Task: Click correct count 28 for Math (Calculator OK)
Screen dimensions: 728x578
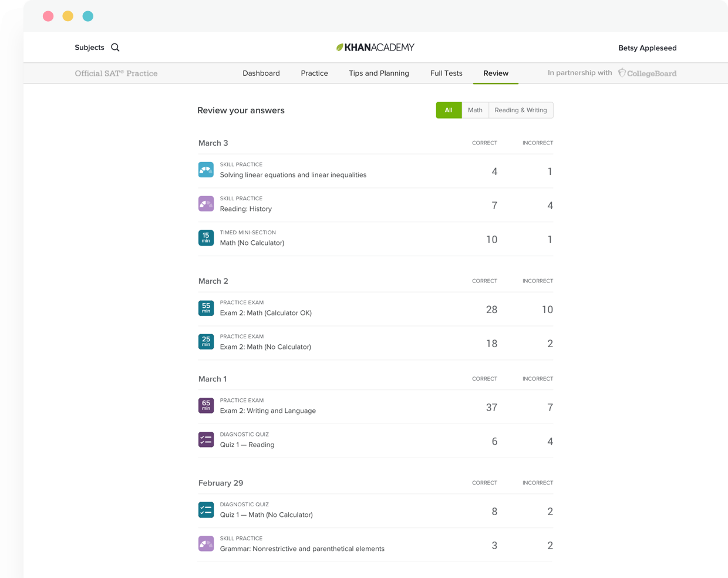Action: click(491, 310)
